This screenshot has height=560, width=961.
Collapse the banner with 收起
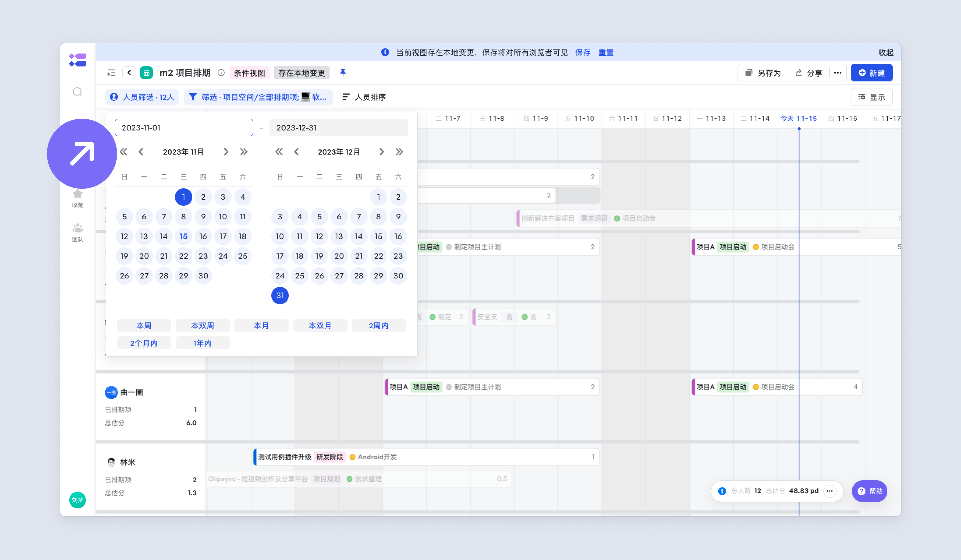pyautogui.click(x=885, y=53)
